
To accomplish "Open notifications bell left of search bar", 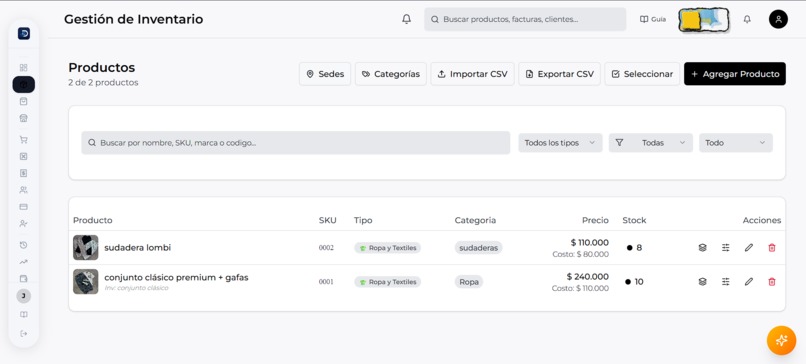I will (x=407, y=19).
